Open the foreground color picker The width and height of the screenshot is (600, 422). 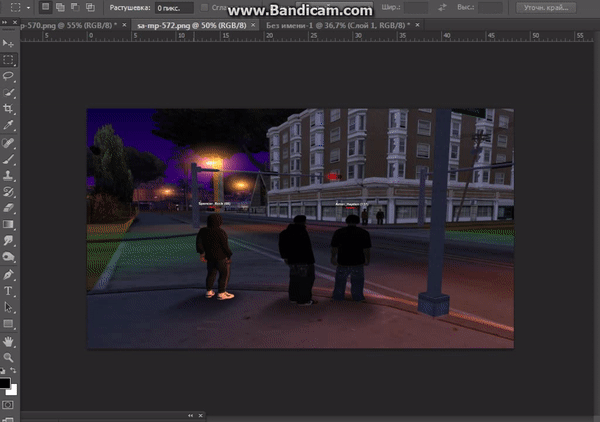[5, 383]
